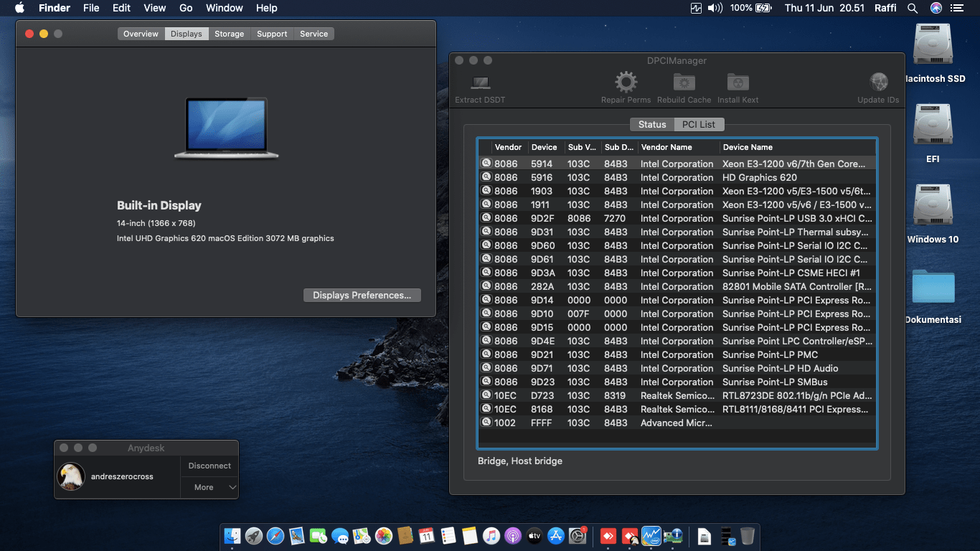The height and width of the screenshot is (551, 980).
Task: Open Spotlight search in menu bar
Action: pyautogui.click(x=913, y=8)
